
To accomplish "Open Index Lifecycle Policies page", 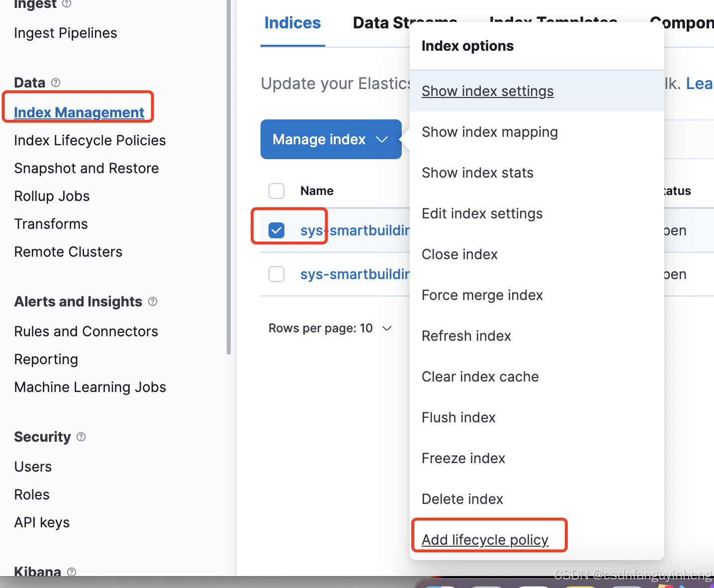I will (90, 140).
